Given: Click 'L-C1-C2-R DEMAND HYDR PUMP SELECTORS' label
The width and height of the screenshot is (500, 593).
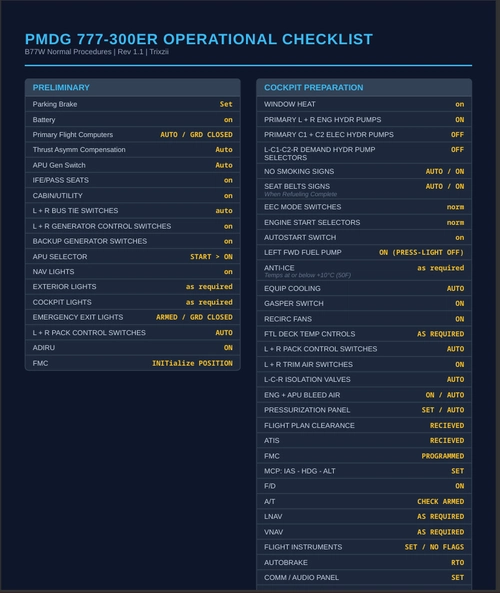Looking at the screenshot, I should pos(320,154).
